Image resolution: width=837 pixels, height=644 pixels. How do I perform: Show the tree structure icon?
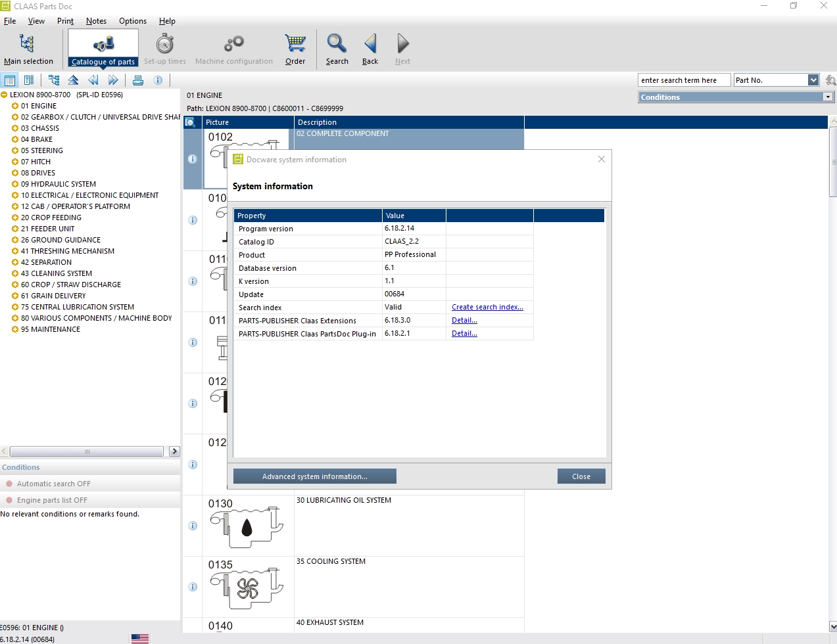tap(54, 80)
